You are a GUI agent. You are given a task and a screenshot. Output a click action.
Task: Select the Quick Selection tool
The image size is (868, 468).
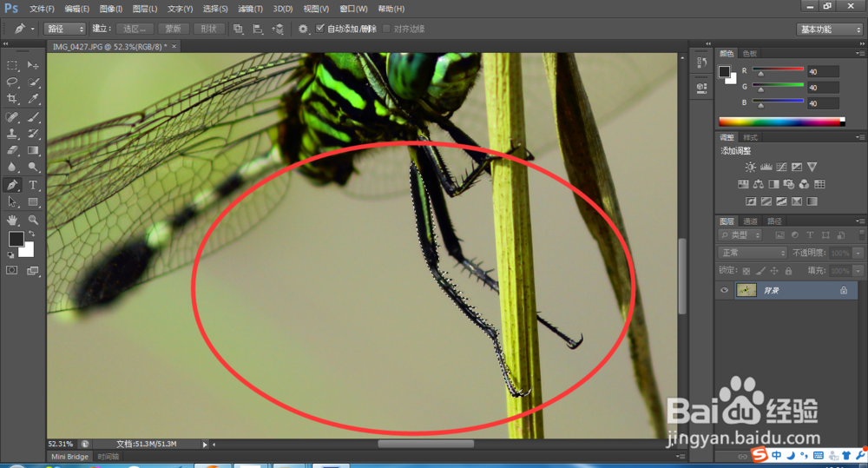click(33, 82)
